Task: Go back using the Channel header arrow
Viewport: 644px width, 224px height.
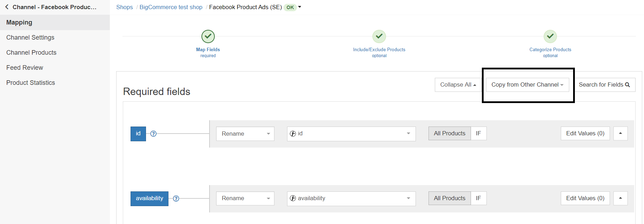Action: (x=7, y=7)
